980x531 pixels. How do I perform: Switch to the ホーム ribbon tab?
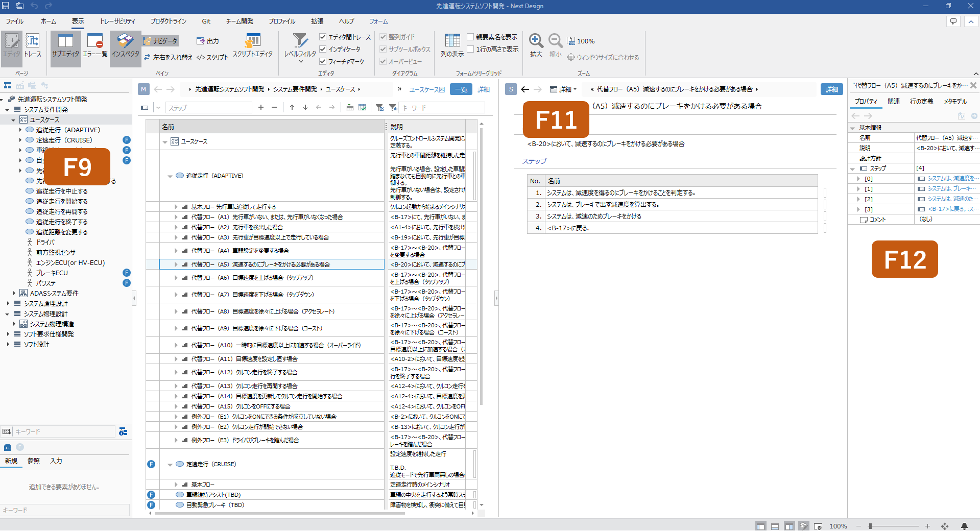pyautogui.click(x=49, y=21)
